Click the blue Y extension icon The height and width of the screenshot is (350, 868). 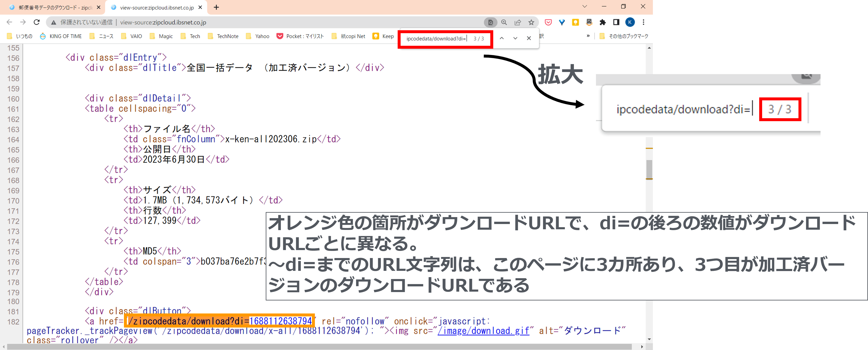(562, 22)
